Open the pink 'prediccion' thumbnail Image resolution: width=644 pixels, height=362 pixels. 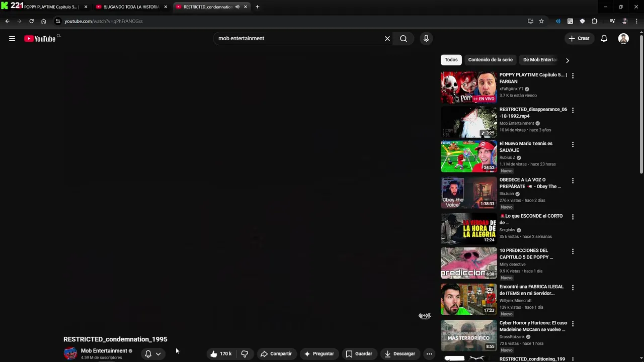click(x=468, y=263)
